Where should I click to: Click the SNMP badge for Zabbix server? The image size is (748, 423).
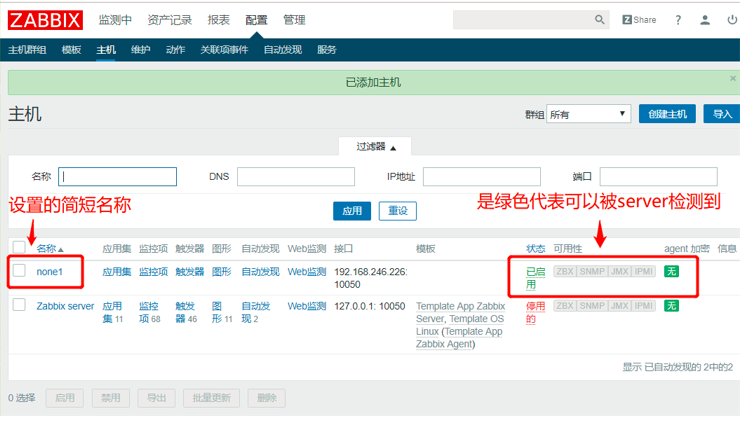coord(592,306)
